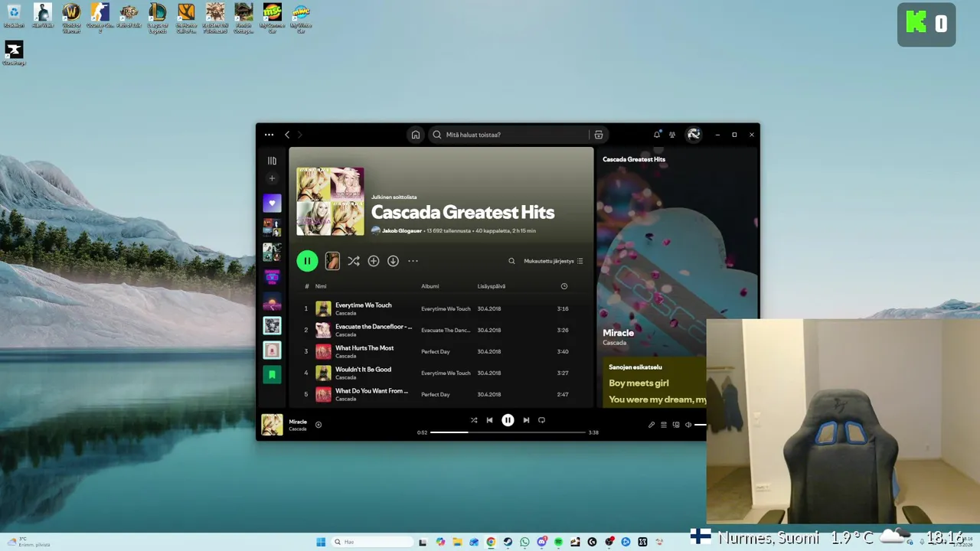Open the Browse icon in search bar
This screenshot has width=980, height=551.
click(x=599, y=135)
